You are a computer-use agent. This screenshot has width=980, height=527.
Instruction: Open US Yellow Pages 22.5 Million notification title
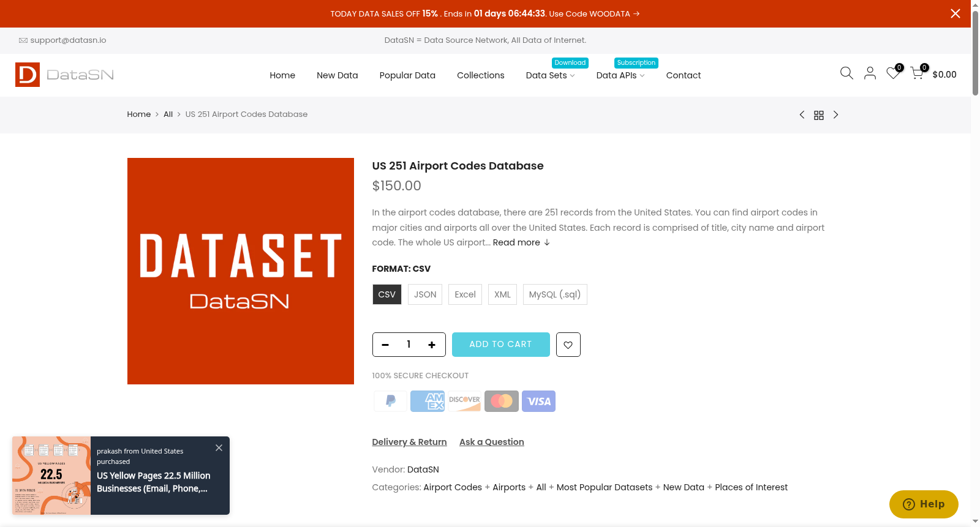pos(153,482)
